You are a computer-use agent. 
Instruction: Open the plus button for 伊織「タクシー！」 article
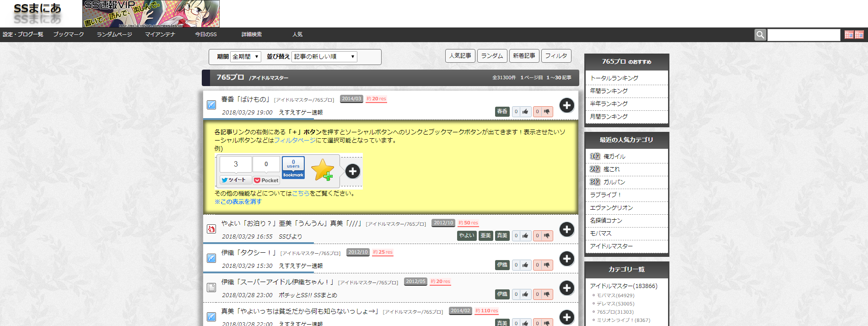(566, 259)
